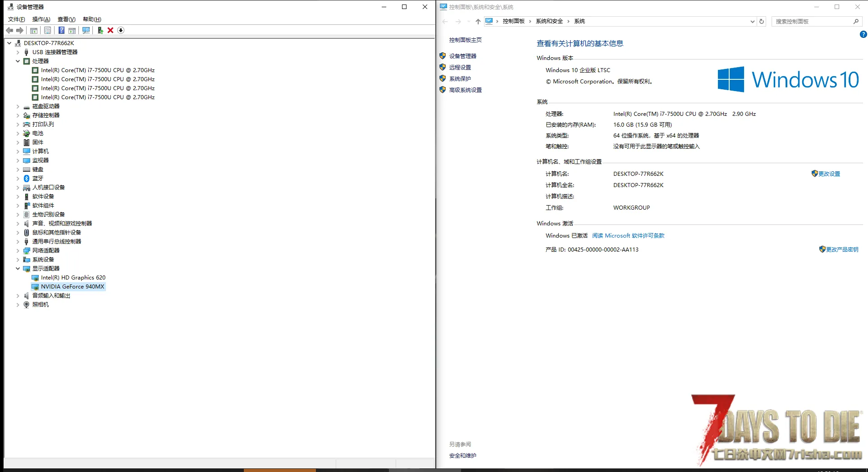Click the properties icon in Device Manager toolbar
Image resolution: width=868 pixels, height=472 pixels.
coord(47,30)
